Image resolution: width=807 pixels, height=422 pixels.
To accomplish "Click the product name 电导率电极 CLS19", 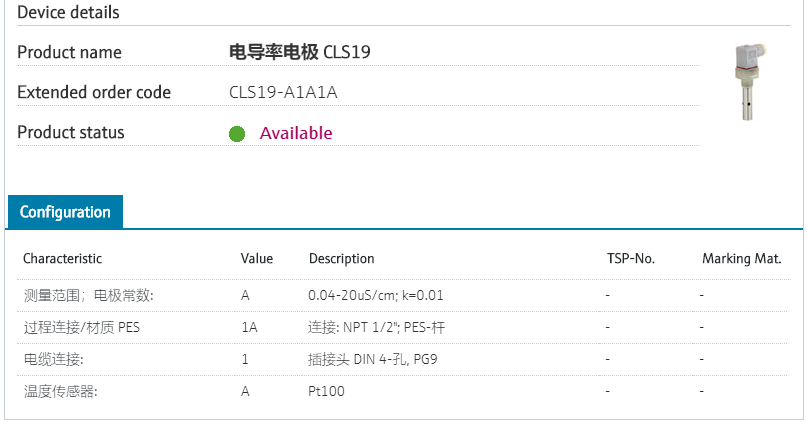I will pos(300,52).
